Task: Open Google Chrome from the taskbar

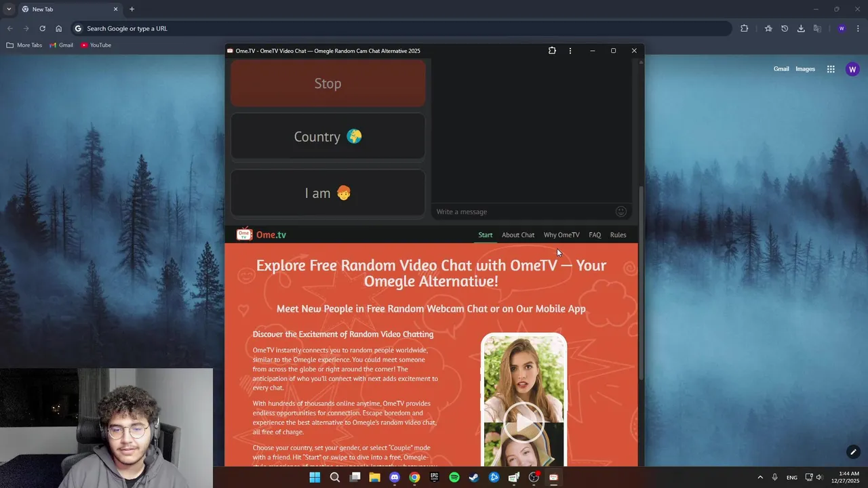Action: [414, 477]
